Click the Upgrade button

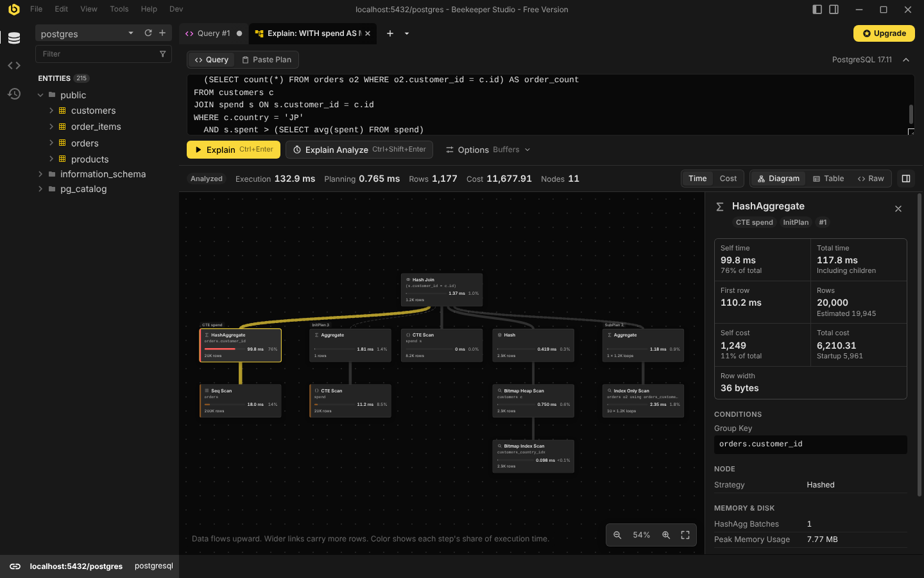(x=884, y=33)
